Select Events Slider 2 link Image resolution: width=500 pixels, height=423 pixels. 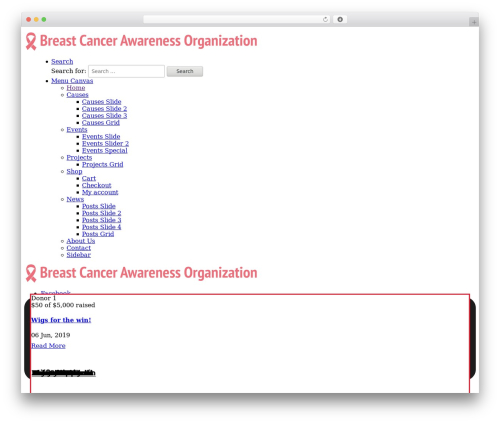coord(105,144)
